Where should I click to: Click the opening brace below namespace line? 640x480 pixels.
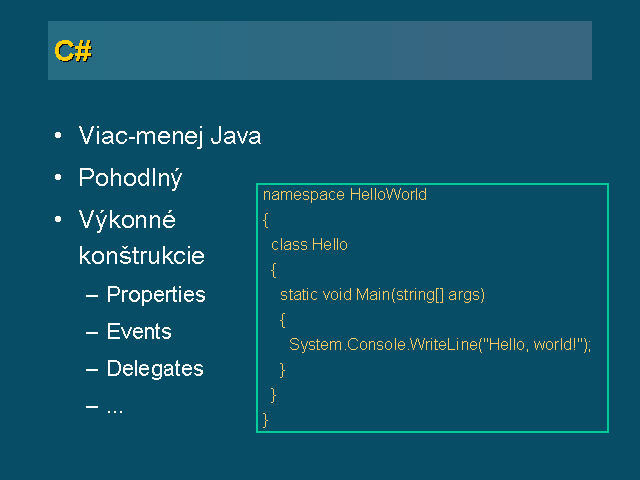point(266,220)
